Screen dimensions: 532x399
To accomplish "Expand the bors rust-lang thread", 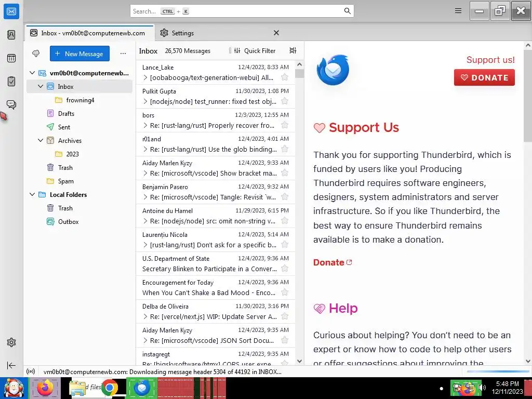I will [145, 125].
